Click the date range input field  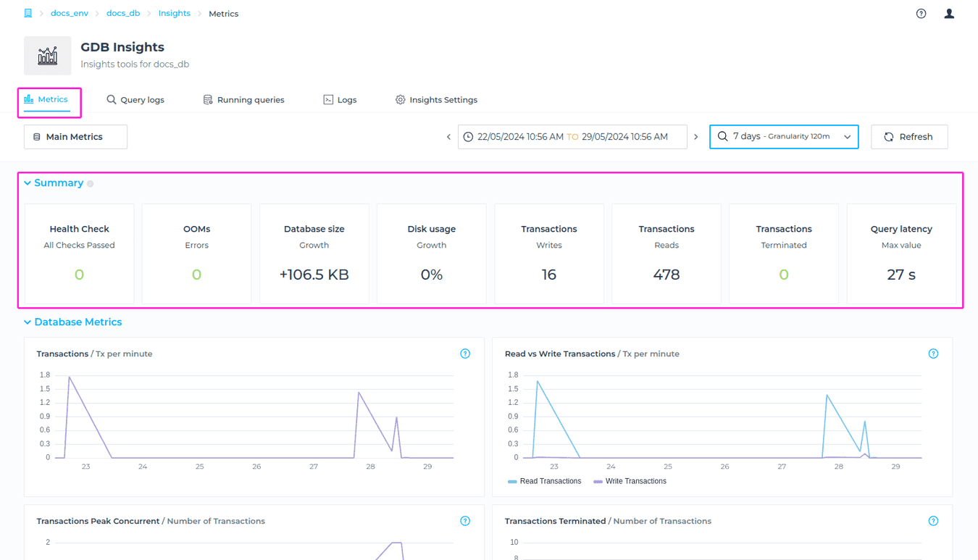[572, 136]
